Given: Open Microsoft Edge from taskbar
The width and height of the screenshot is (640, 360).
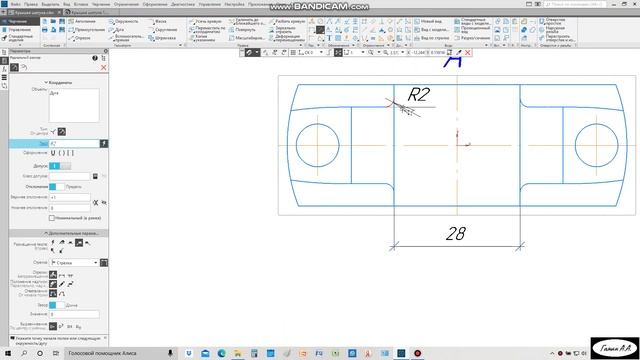Looking at the screenshot, I should [x=222, y=353].
